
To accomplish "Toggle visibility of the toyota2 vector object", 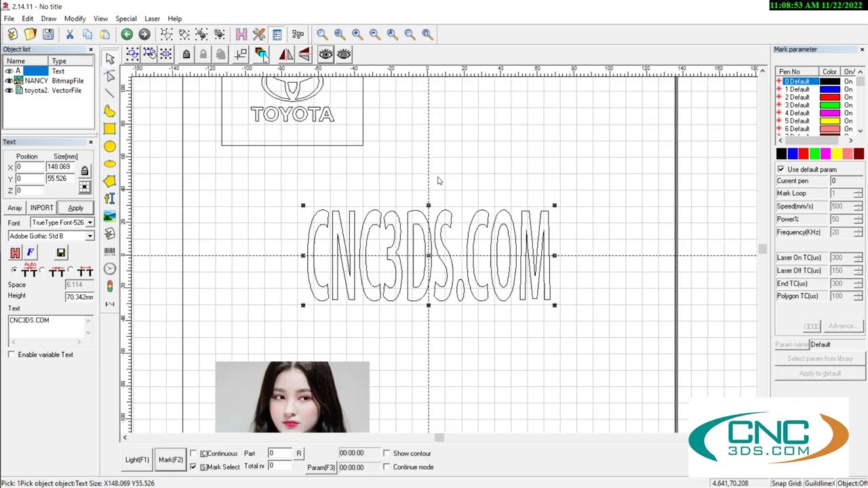I will pos(9,90).
